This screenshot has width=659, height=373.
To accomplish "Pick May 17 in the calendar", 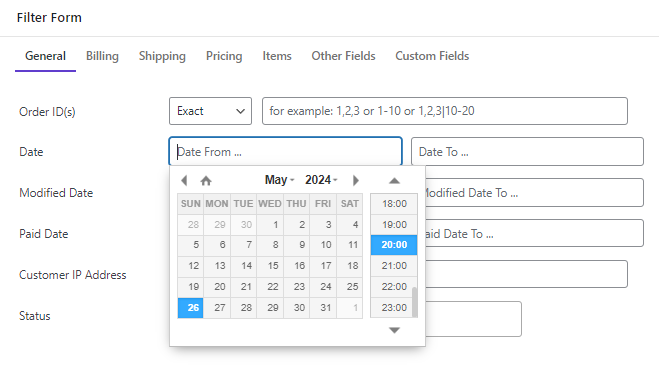I will [x=323, y=266].
